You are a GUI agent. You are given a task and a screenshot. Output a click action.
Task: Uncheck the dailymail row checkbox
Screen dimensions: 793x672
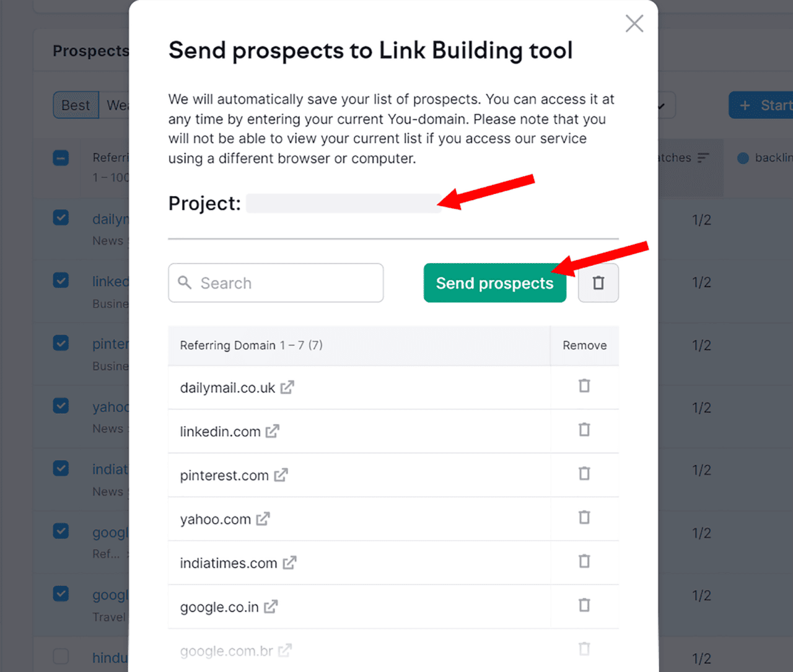click(61, 217)
